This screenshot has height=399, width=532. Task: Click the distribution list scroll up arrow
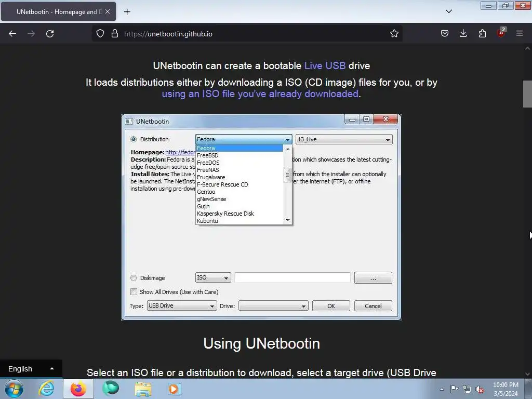click(288, 149)
